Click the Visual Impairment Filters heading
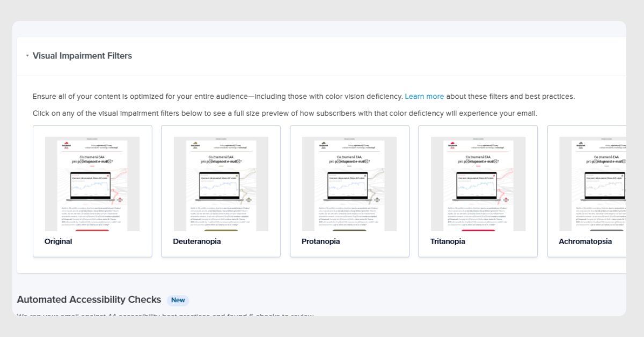 (x=82, y=56)
